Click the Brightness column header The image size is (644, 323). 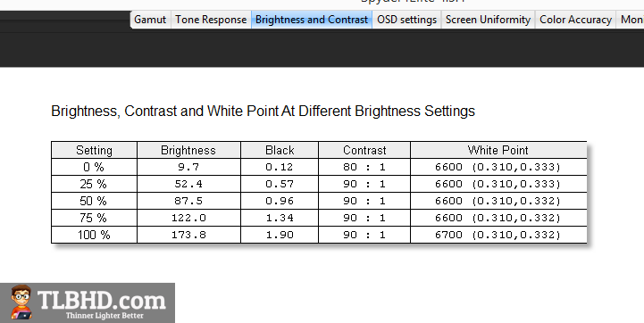(x=188, y=150)
